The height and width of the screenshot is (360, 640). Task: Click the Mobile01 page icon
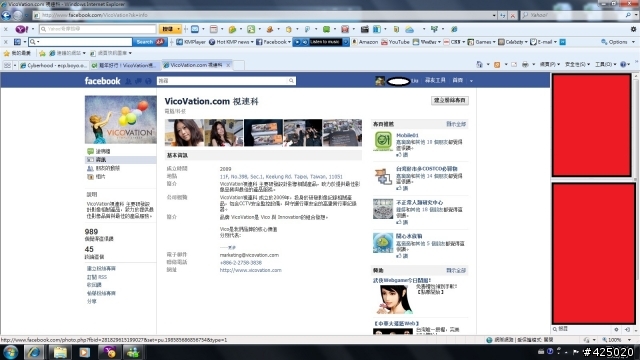coord(382,141)
